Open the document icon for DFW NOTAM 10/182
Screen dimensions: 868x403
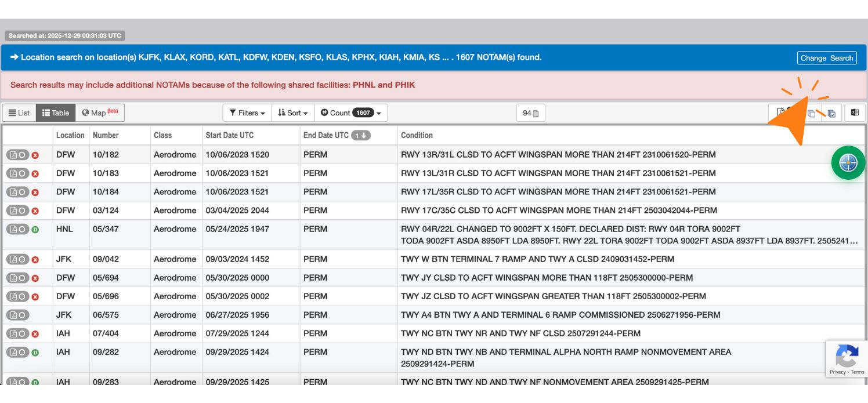point(12,154)
